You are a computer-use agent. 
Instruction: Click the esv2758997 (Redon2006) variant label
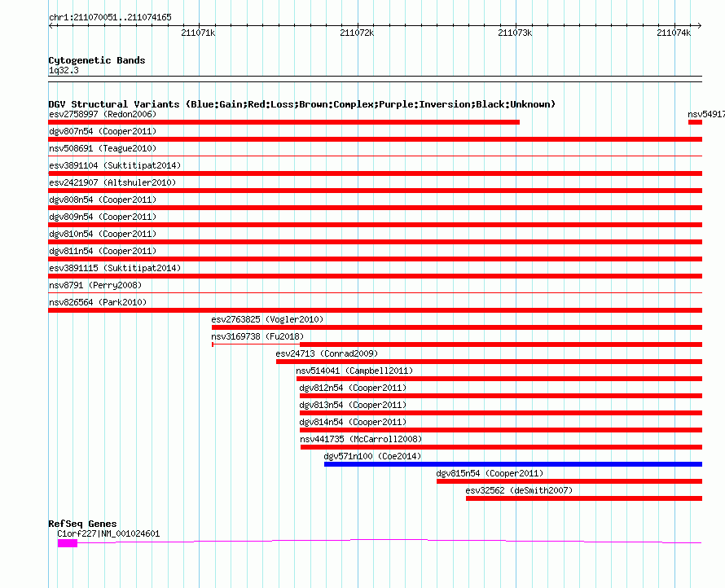click(103, 114)
